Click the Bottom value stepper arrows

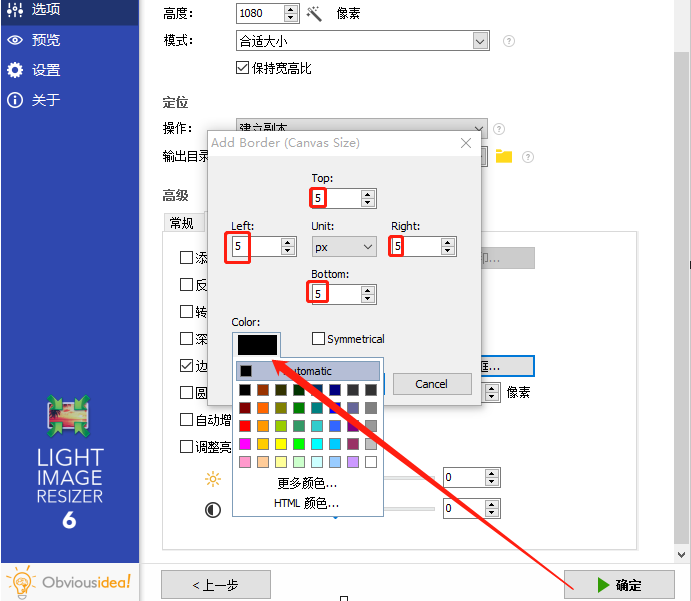point(368,294)
